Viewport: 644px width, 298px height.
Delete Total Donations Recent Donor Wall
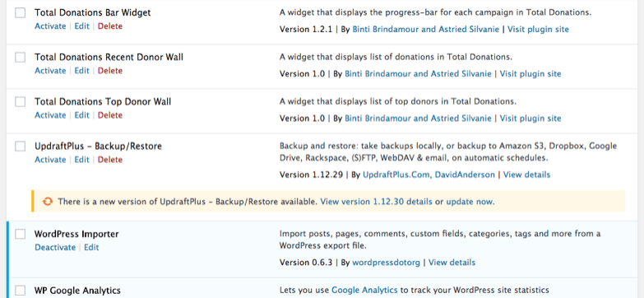(110, 70)
